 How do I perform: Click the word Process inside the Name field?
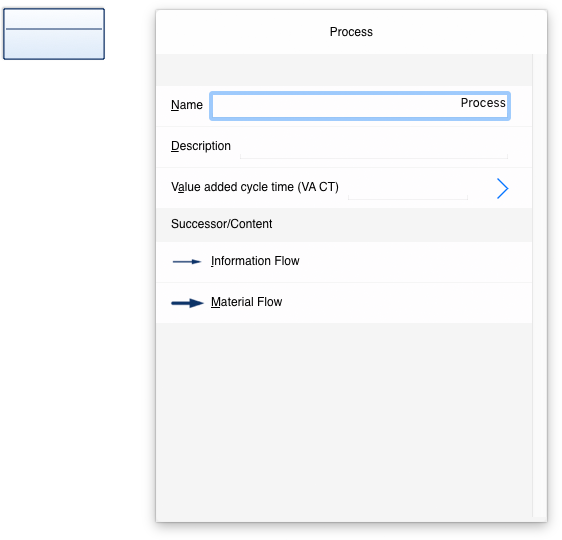tap(483, 103)
